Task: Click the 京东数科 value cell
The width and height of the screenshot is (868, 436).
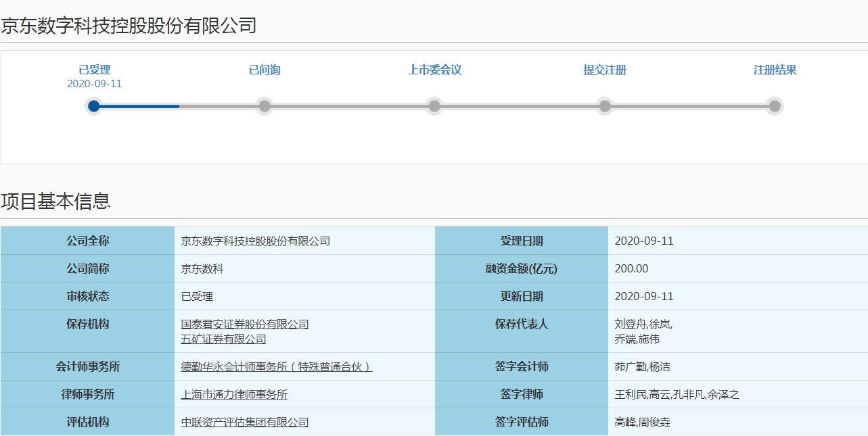Action: coord(304,268)
